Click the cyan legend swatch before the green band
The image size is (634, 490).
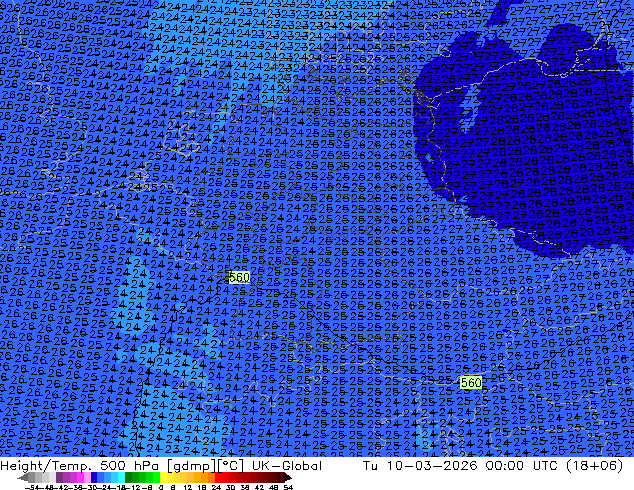121,478
